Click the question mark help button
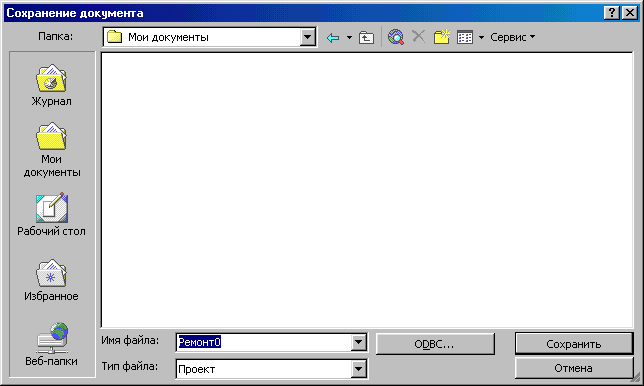This screenshot has height=386, width=644. pos(612,13)
